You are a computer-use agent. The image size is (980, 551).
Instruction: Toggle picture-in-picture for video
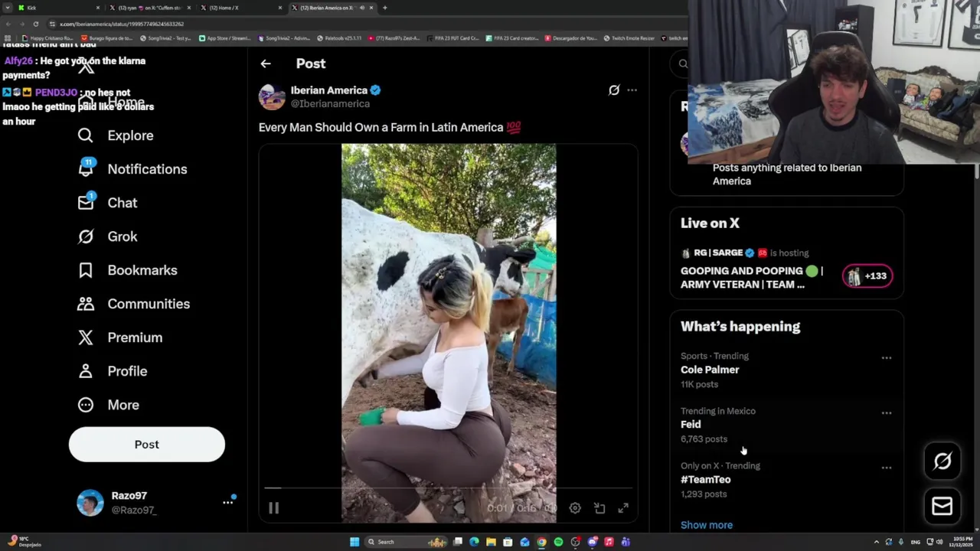(599, 508)
